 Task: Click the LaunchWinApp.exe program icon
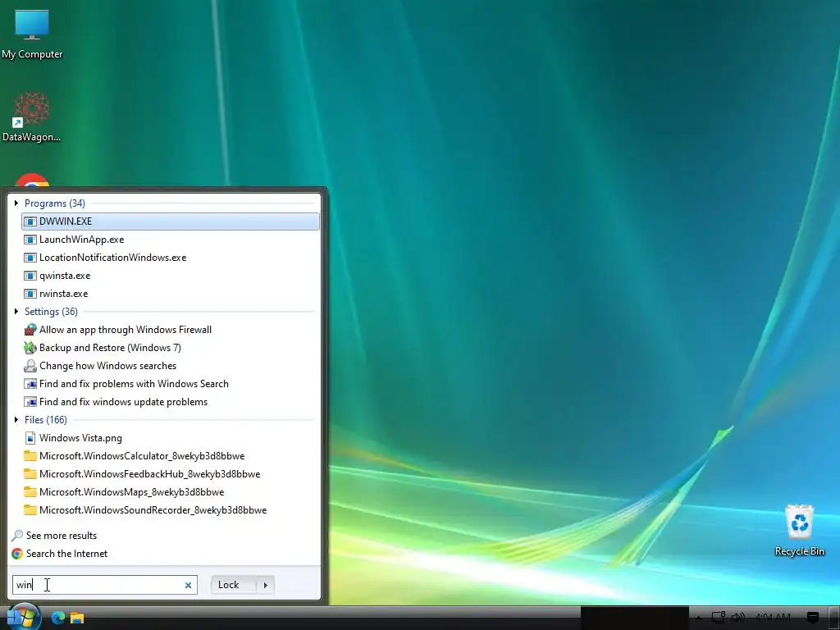click(x=30, y=240)
